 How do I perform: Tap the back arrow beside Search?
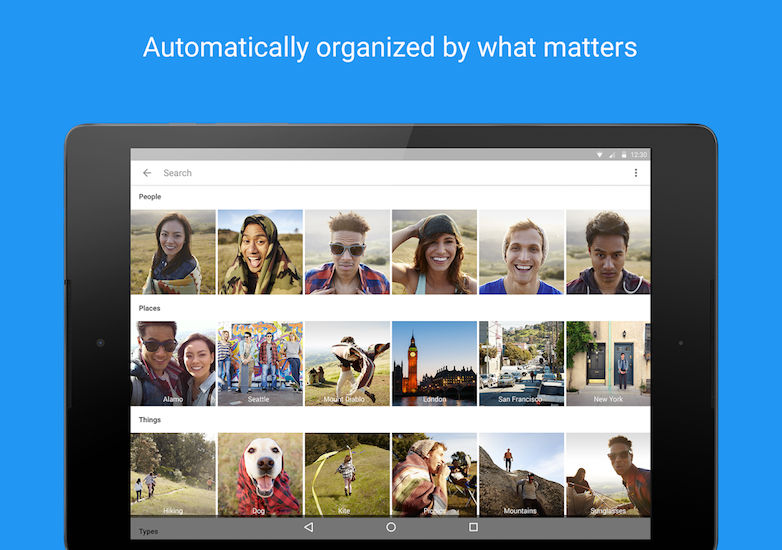[x=147, y=173]
